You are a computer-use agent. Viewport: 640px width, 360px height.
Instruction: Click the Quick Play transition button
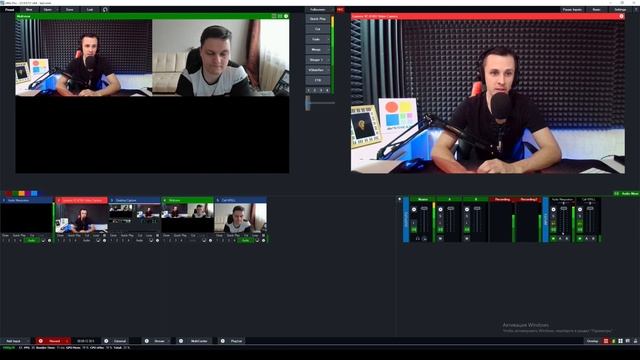(317, 19)
